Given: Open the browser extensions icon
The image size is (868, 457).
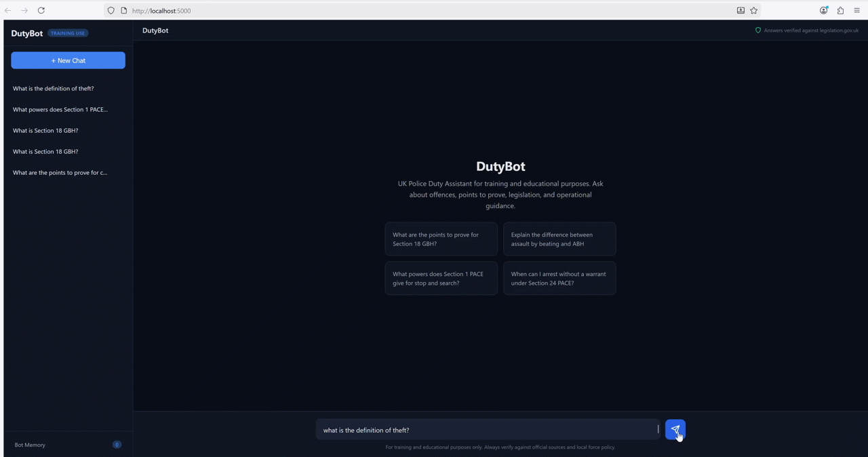Looking at the screenshot, I should [840, 10].
